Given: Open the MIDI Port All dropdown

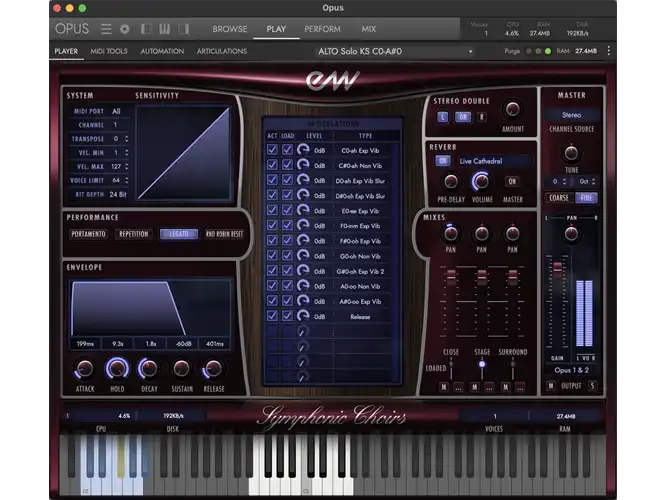Looking at the screenshot, I should [116, 111].
